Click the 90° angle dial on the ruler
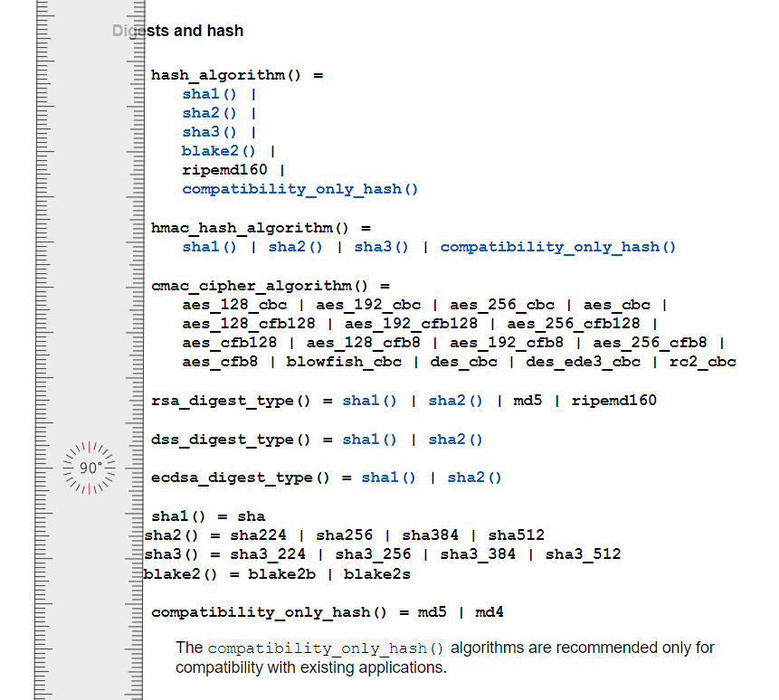The width and height of the screenshot is (779, 700). 90,468
